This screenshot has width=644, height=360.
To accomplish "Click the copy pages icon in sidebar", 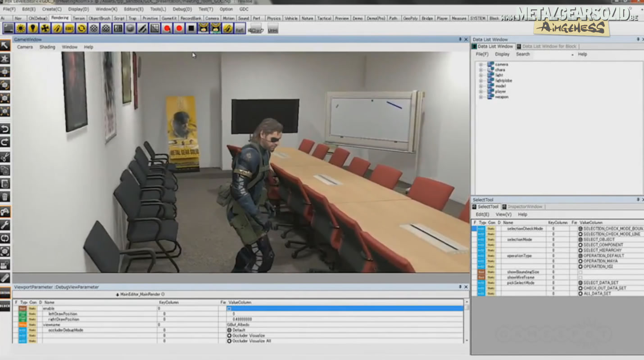I will (x=5, y=170).
